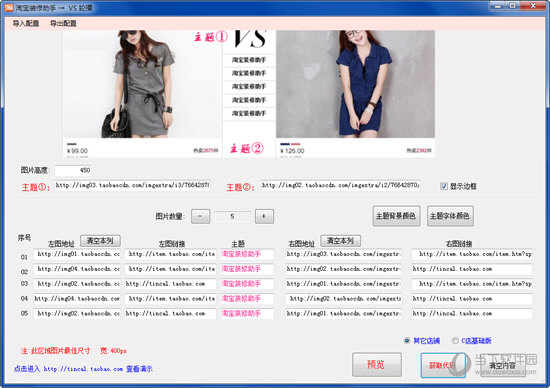Click row 04 right link field
The image size is (550, 388).
point(472,299)
